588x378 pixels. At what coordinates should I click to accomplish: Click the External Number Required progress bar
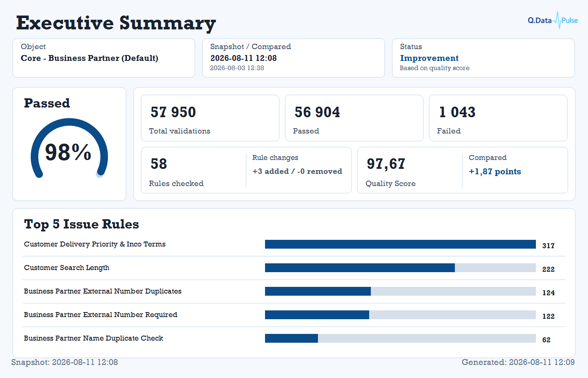point(400,315)
